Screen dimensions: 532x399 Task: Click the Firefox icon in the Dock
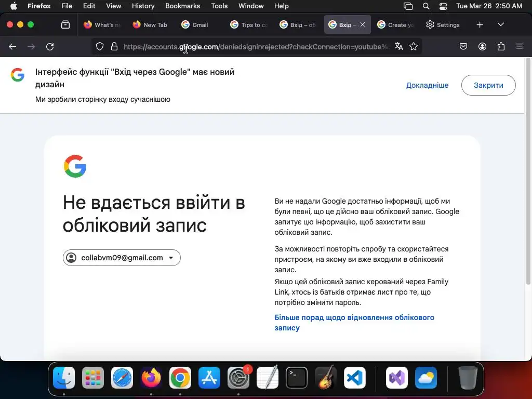151,378
